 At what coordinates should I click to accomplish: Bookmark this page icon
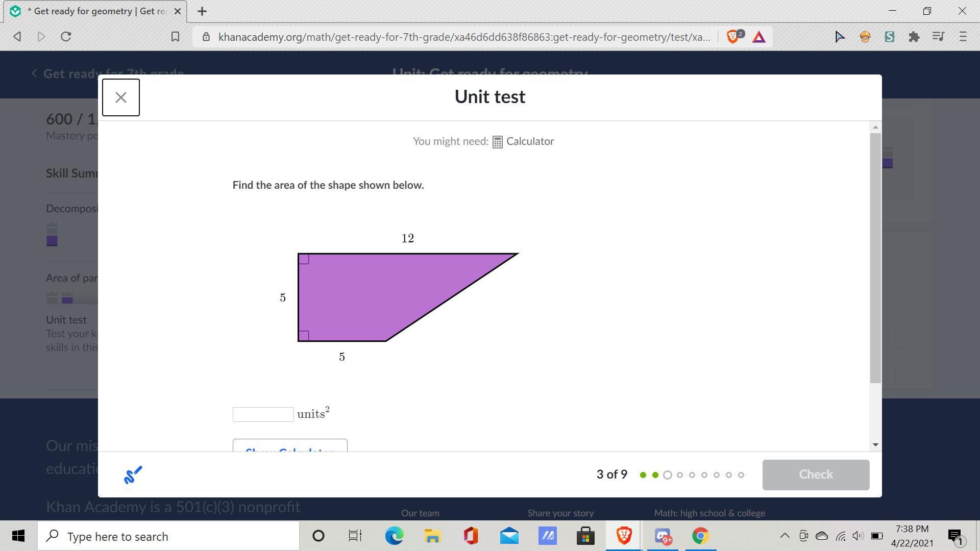pyautogui.click(x=175, y=37)
